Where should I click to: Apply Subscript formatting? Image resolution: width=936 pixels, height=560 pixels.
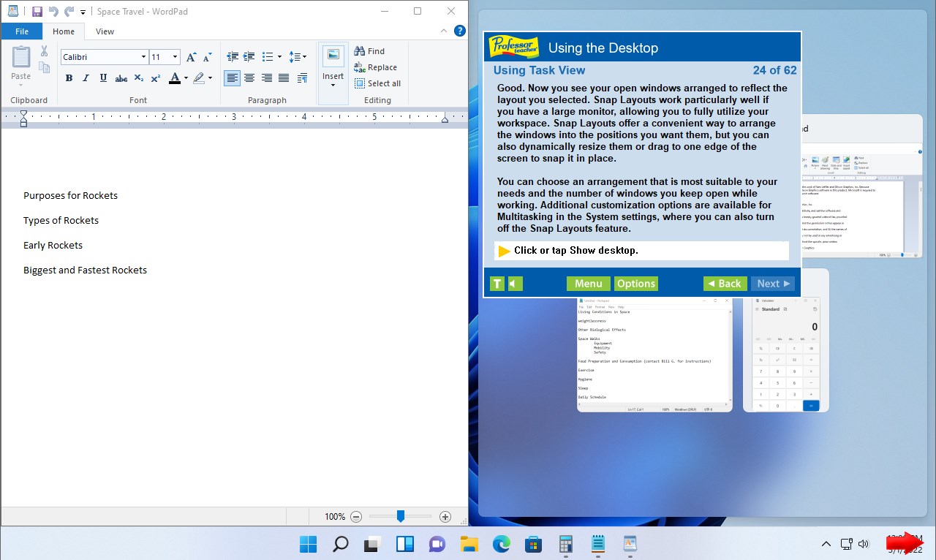click(139, 78)
